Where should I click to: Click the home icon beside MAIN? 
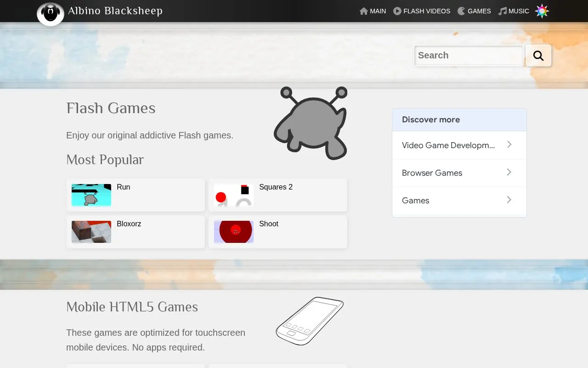click(x=364, y=11)
